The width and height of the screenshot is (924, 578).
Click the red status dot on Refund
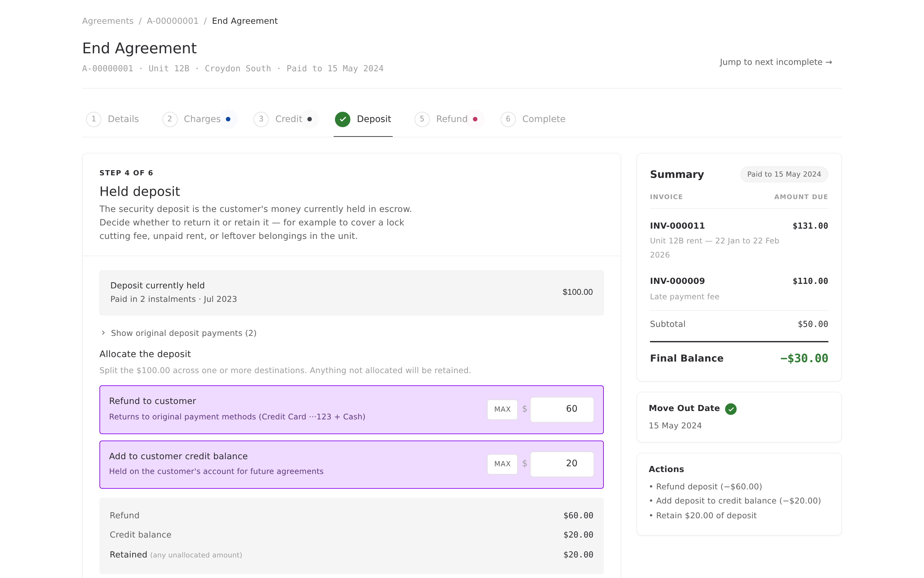click(x=475, y=119)
